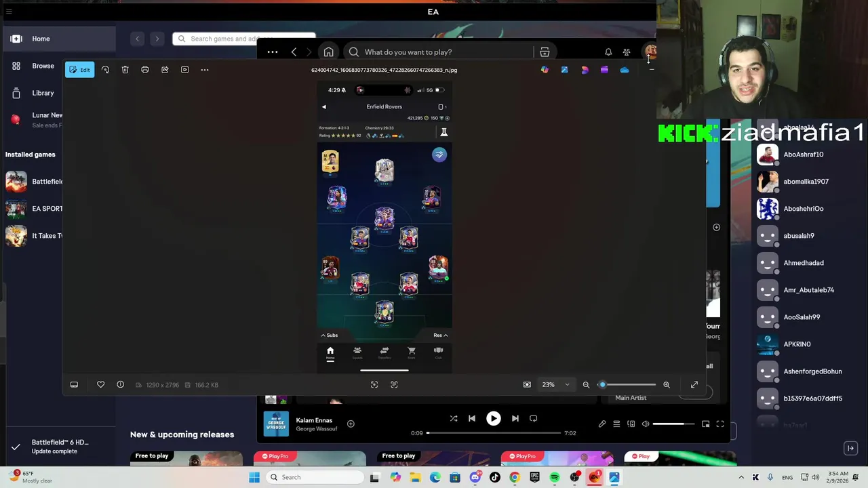Screen dimensions: 868x488
Task: Open George Wassouf artist link
Action: click(x=316, y=429)
